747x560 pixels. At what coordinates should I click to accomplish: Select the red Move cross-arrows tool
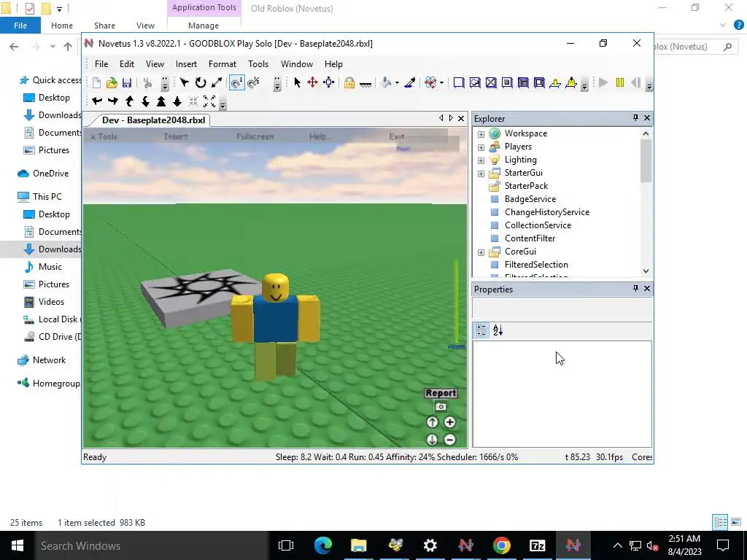coord(312,83)
